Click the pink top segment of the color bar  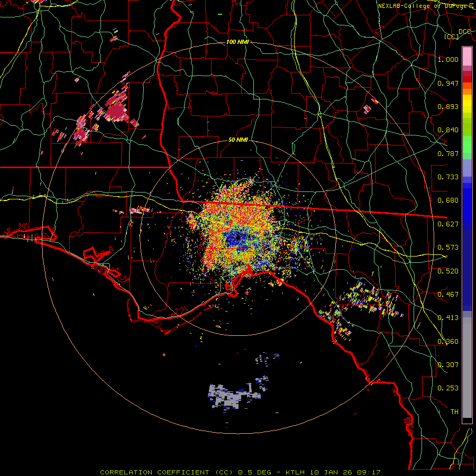[467, 57]
